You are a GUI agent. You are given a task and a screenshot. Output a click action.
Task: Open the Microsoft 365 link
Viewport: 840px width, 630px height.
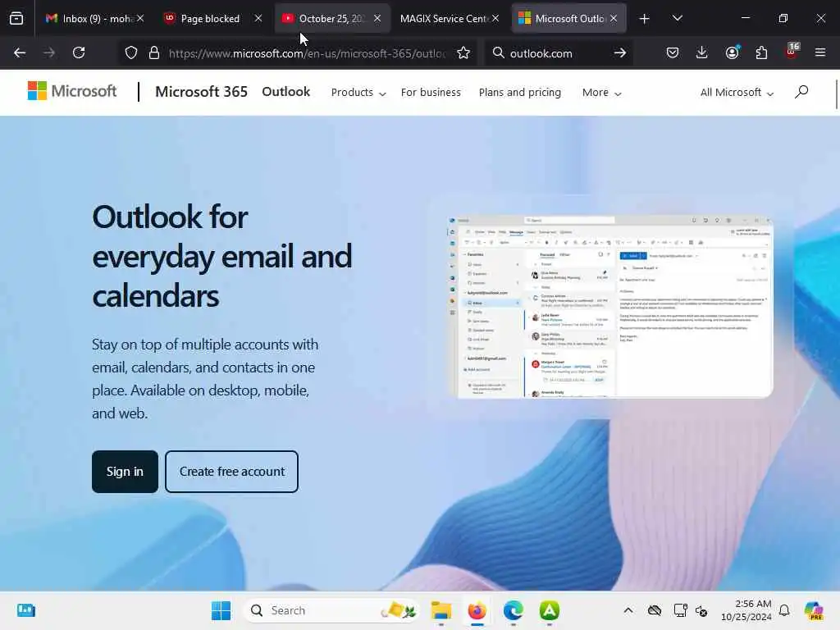(x=202, y=92)
